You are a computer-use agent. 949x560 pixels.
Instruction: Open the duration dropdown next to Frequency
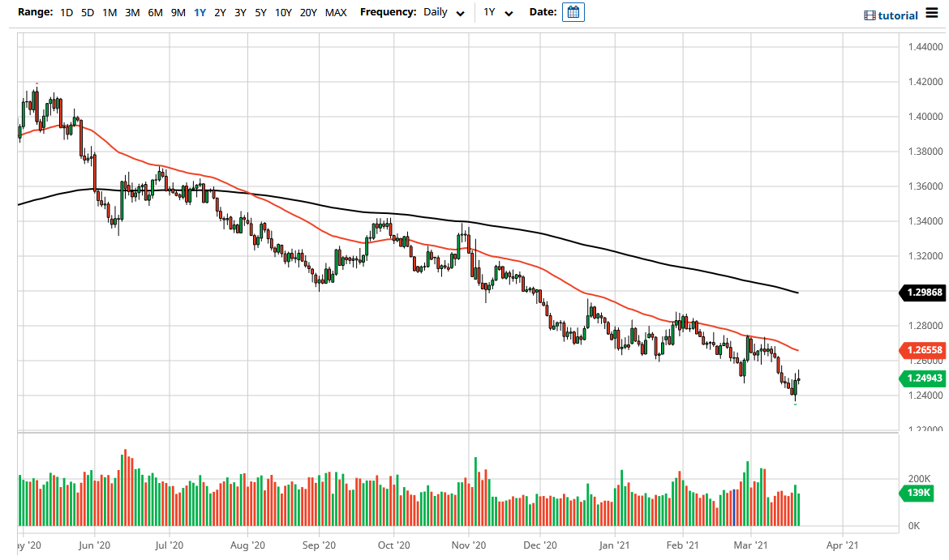[499, 13]
